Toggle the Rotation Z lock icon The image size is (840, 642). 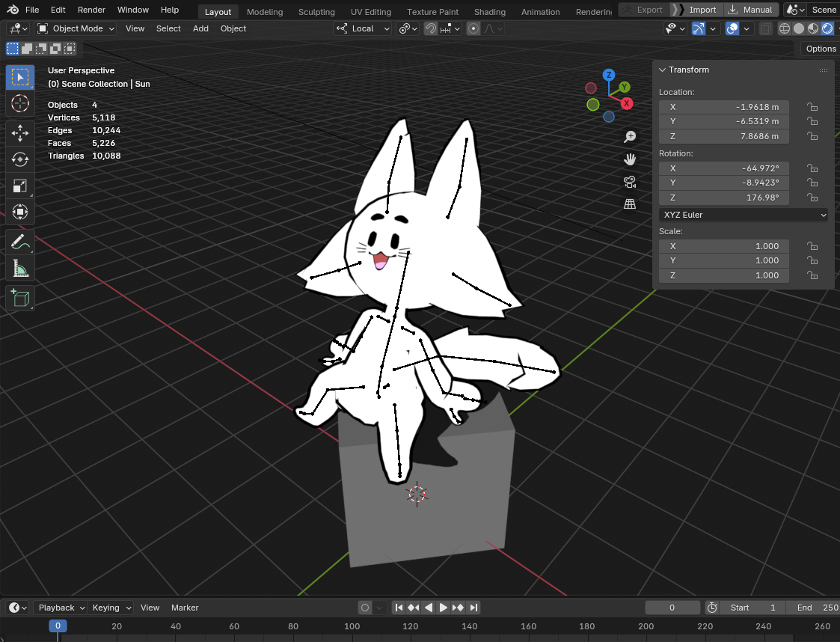click(812, 198)
